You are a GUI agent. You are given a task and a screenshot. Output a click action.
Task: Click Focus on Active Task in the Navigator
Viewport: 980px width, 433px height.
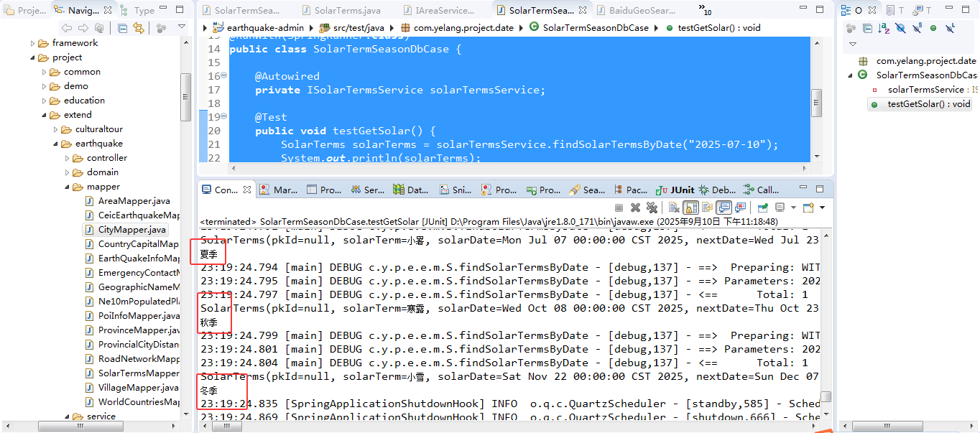tap(161, 28)
